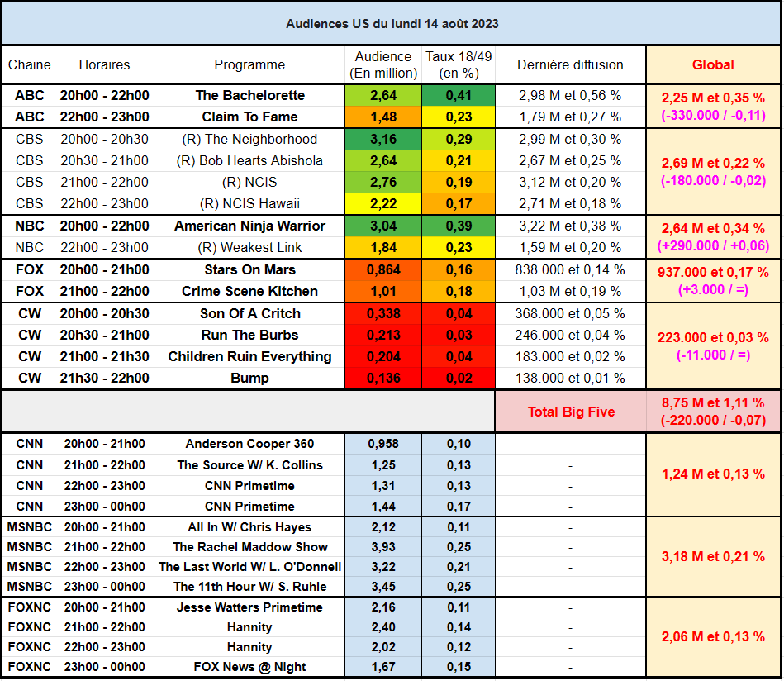The height and width of the screenshot is (681, 784).
Task: Select the 'Total Big Five' label cell
Action: pos(571,412)
